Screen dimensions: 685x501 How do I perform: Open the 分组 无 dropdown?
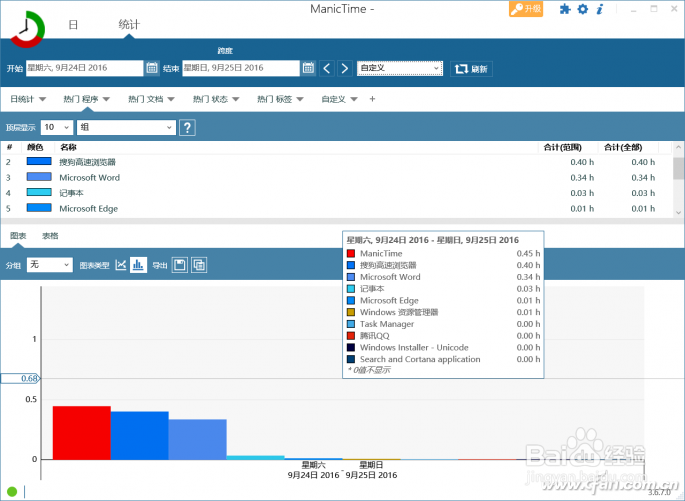pos(50,265)
